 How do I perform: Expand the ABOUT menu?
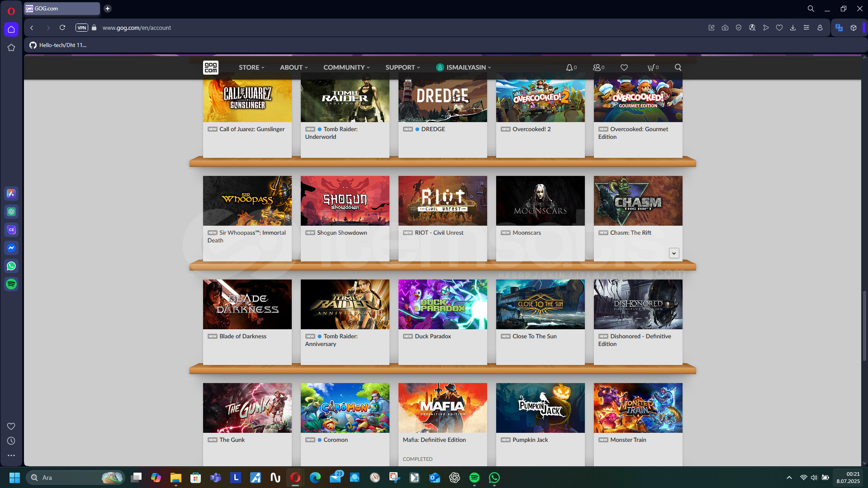tap(294, 67)
